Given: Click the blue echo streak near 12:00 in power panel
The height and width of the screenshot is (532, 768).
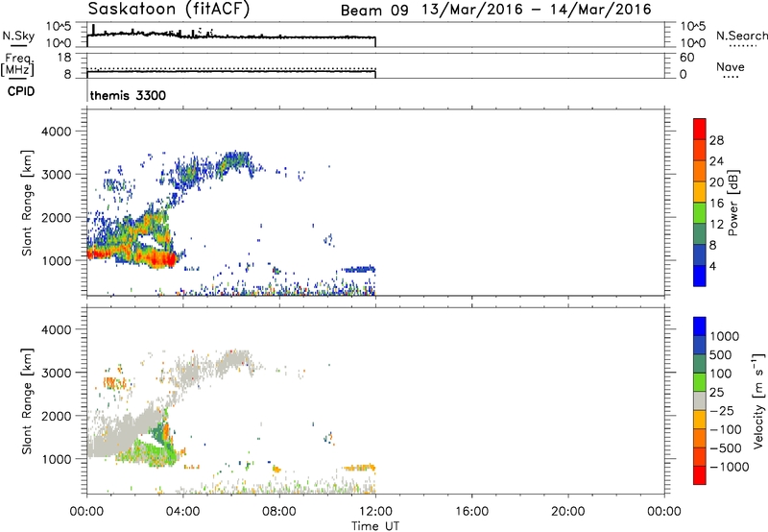Looking at the screenshot, I should coord(358,269).
